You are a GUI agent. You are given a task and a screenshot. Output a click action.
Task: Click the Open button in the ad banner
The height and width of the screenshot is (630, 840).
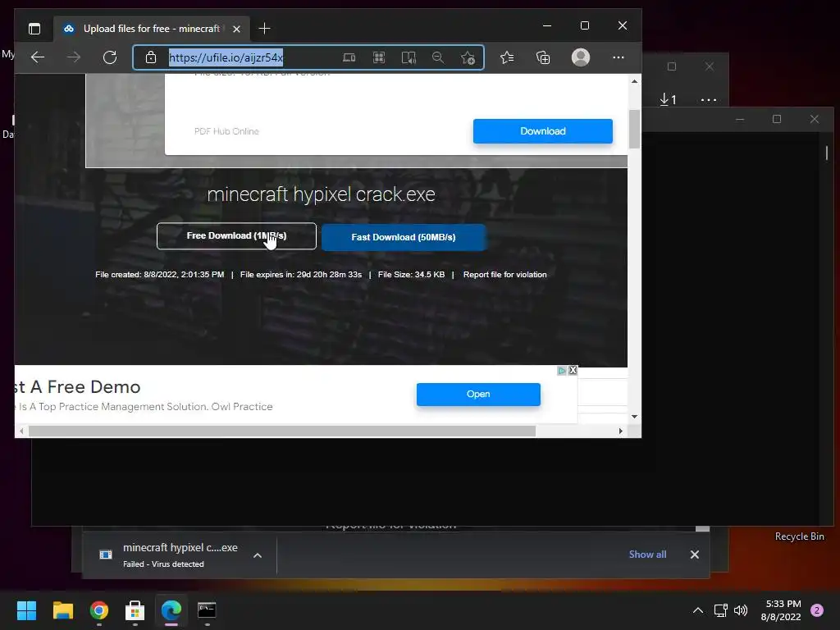[478, 395]
